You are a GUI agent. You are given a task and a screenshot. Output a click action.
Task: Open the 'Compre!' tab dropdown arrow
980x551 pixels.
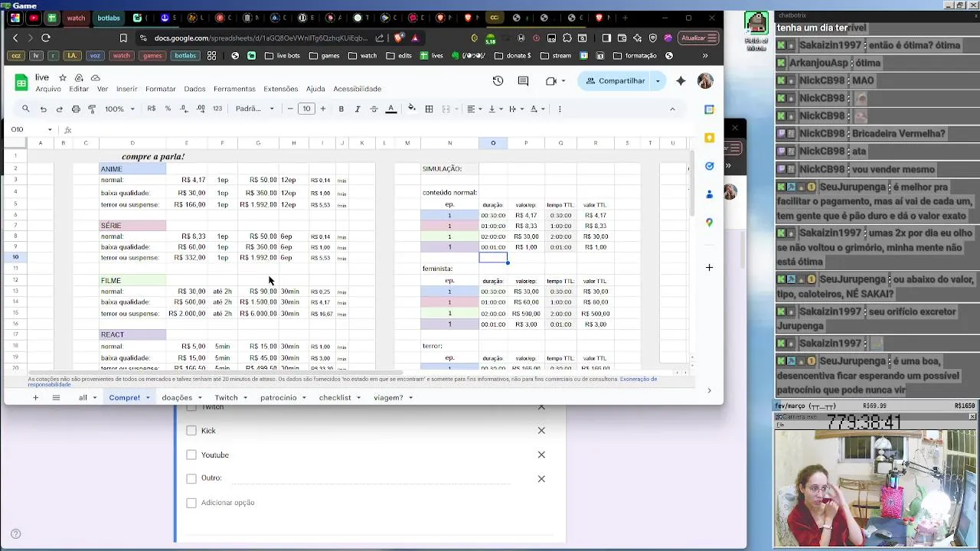click(146, 397)
